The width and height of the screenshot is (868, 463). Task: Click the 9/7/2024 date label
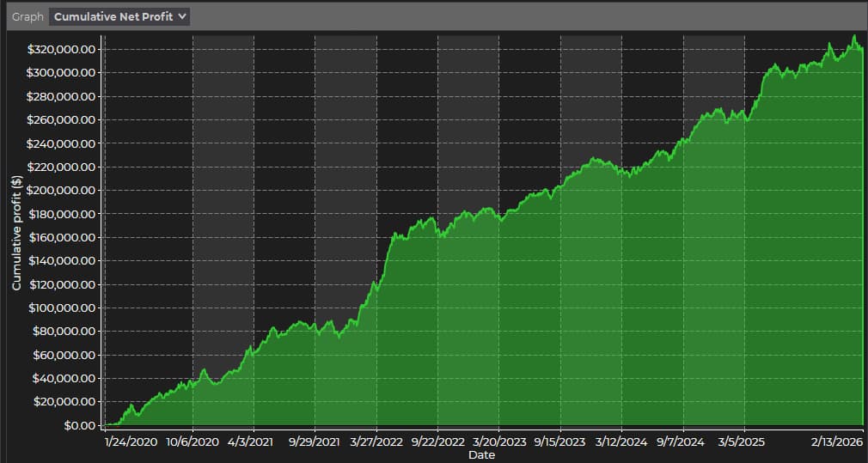[x=682, y=442]
